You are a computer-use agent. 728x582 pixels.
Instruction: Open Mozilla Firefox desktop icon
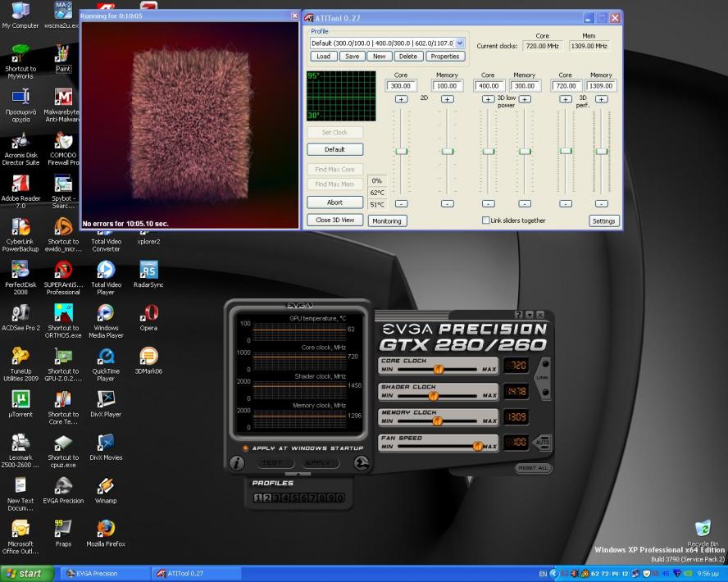click(106, 534)
